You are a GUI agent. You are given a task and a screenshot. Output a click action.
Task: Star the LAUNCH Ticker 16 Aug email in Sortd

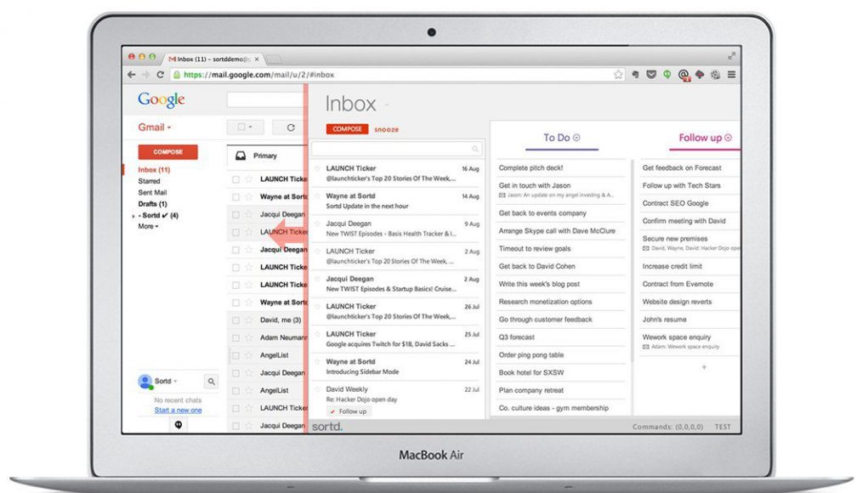click(x=318, y=168)
